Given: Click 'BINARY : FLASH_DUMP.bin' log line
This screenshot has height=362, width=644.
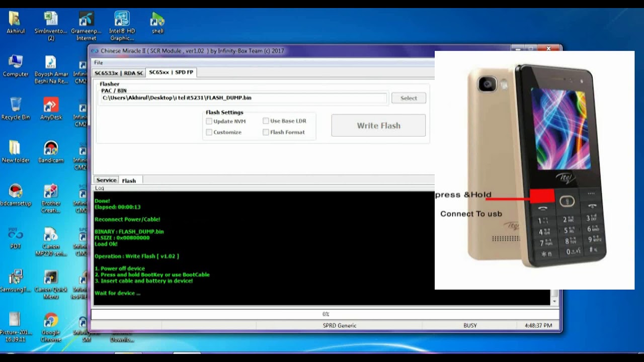Looking at the screenshot, I should point(129,231).
